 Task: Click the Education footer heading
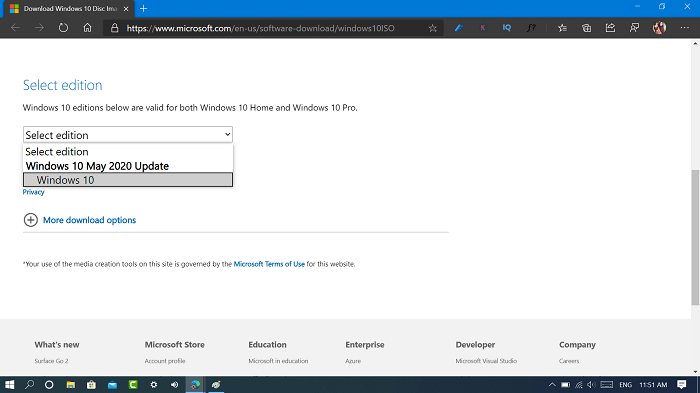[x=267, y=345]
